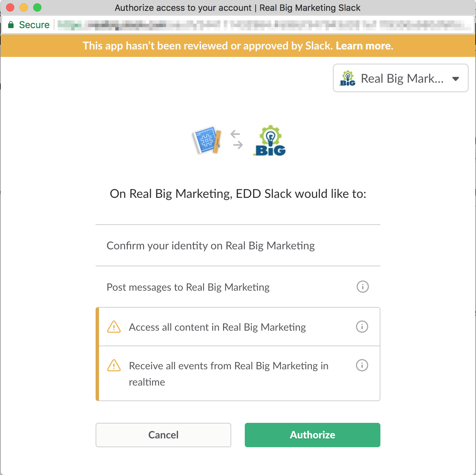
Task: Select Post messages to Real Big Marketing row
Action: click(x=188, y=287)
